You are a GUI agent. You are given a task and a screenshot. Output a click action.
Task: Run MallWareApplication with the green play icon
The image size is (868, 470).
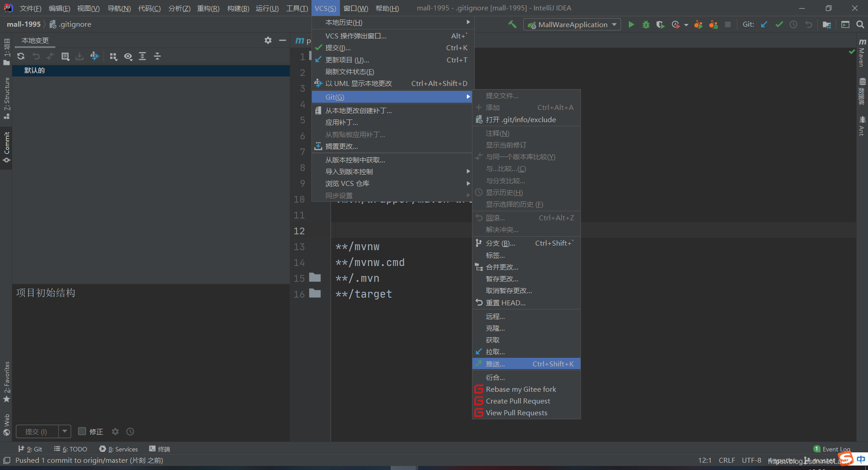(631, 24)
